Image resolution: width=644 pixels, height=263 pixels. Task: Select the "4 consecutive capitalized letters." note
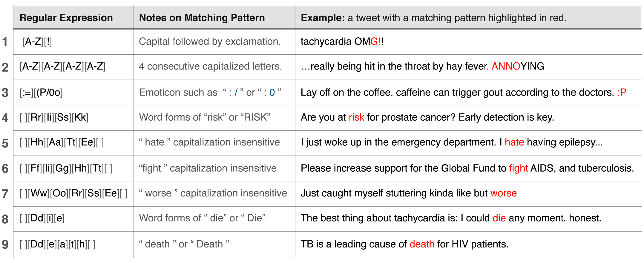pyautogui.click(x=210, y=66)
